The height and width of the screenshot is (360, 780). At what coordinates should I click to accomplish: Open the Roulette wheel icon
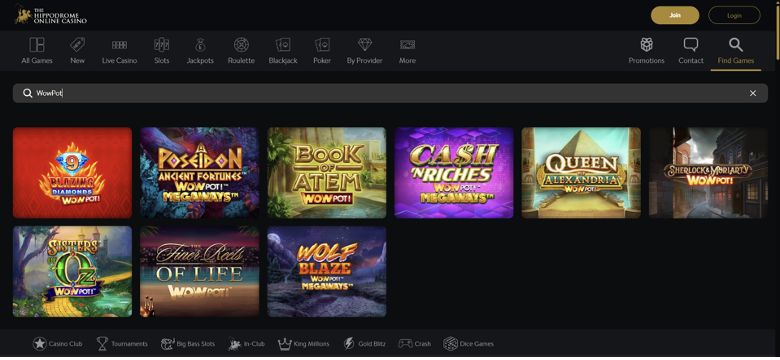pos(241,45)
